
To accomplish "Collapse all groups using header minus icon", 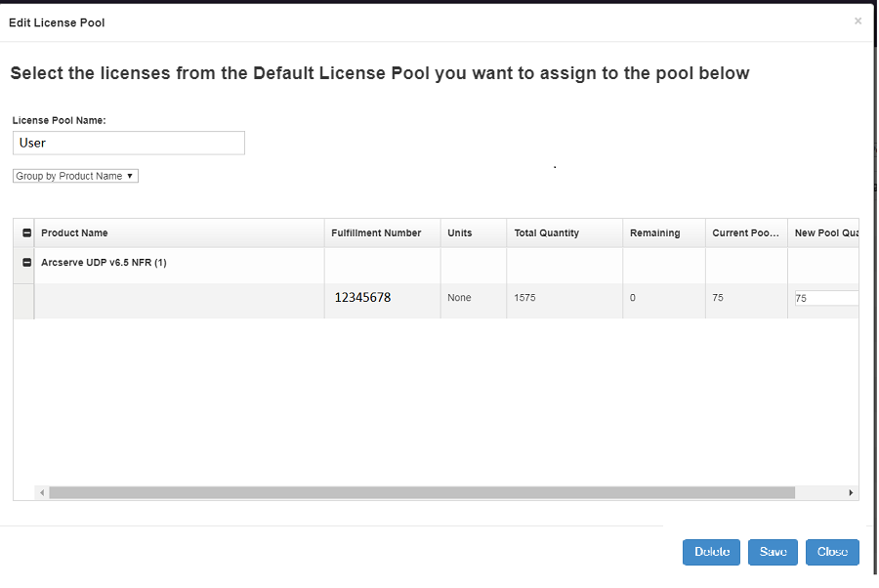I will click(x=26, y=232).
